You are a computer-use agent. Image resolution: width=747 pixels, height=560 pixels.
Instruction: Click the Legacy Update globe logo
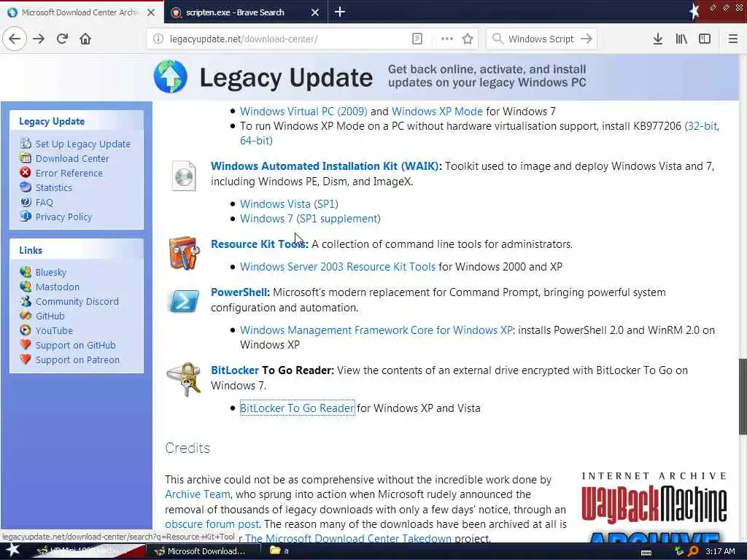click(171, 77)
